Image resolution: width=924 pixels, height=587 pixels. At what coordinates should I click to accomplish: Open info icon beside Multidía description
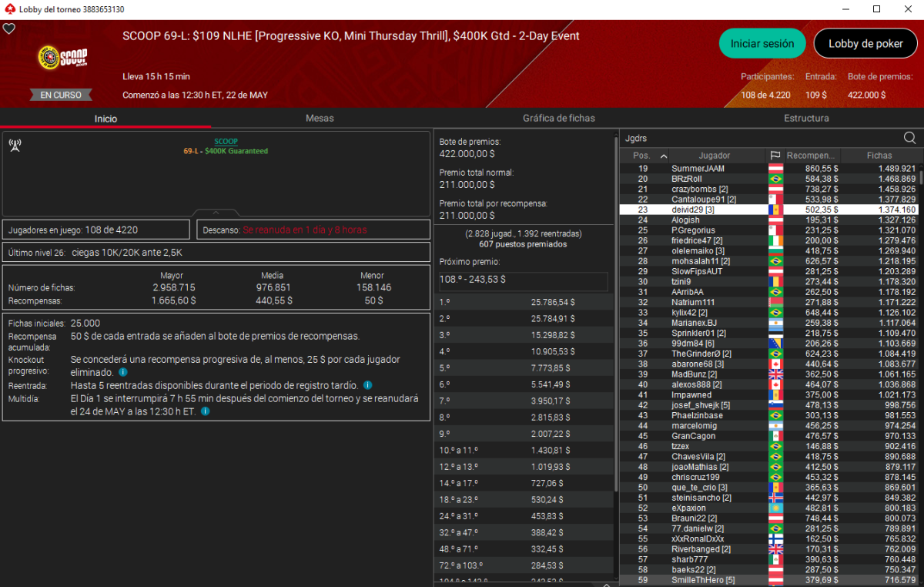(x=206, y=411)
